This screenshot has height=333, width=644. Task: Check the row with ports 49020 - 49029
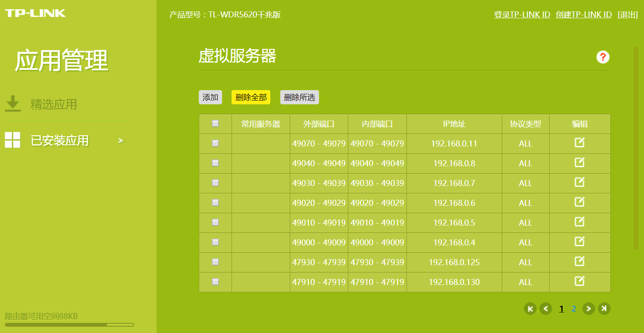(215, 203)
